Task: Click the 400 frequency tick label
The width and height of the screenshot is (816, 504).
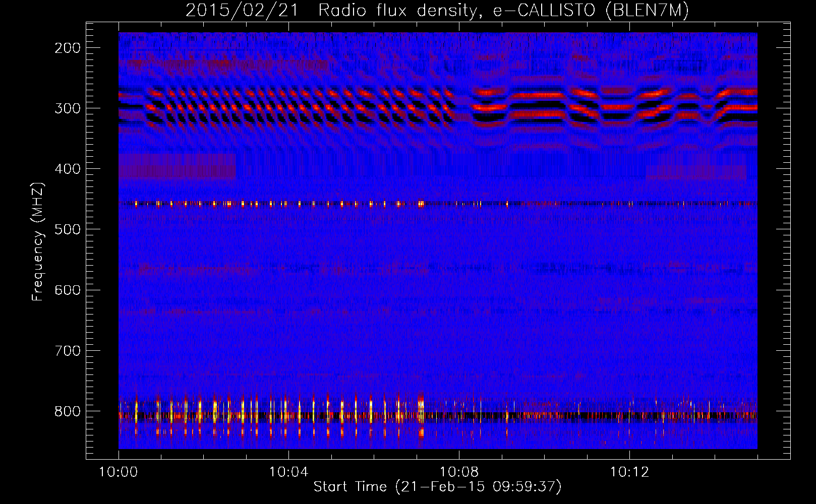Action: 68,169
